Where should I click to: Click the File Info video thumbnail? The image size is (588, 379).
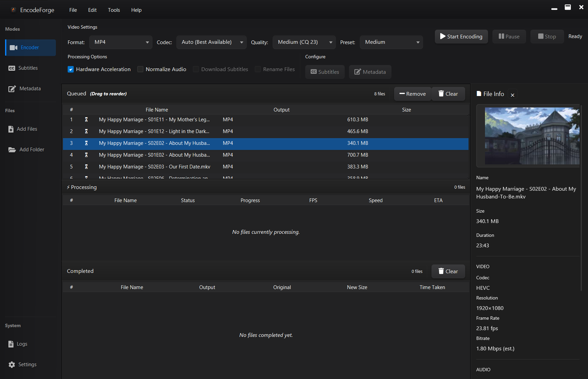pyautogui.click(x=532, y=136)
